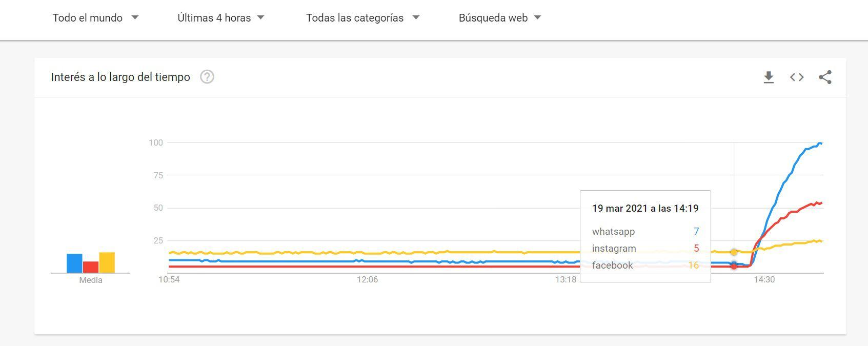Click the 10:54 time axis label
The height and width of the screenshot is (346, 868).
169,280
